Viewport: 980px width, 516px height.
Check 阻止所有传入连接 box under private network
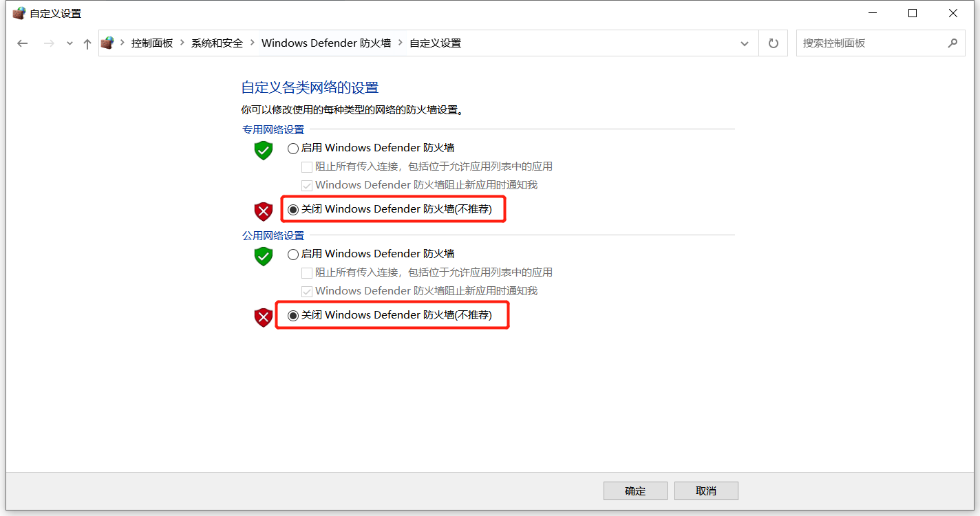click(307, 166)
